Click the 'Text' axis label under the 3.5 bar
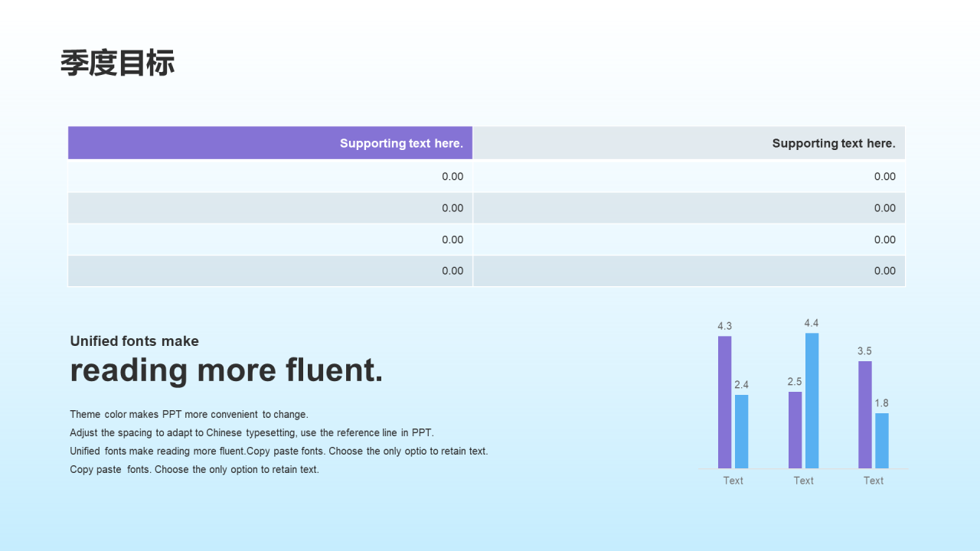Image resolution: width=980 pixels, height=551 pixels. [x=874, y=481]
